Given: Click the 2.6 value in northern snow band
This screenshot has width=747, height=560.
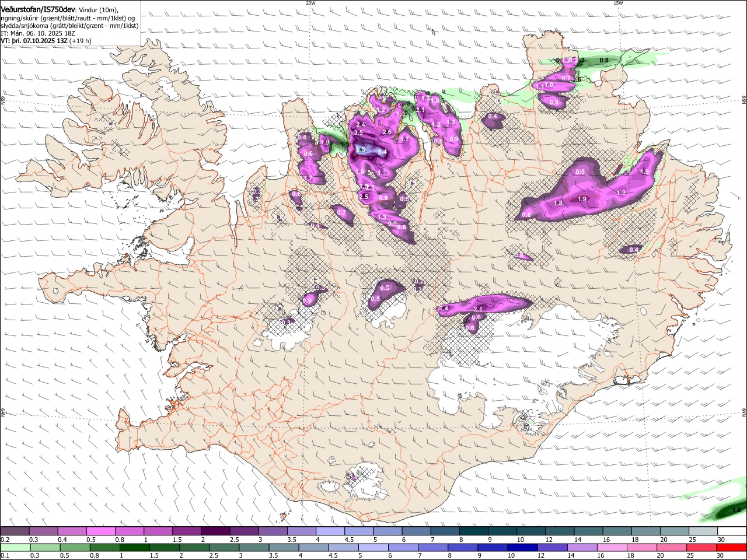Looking at the screenshot, I should [x=386, y=132].
